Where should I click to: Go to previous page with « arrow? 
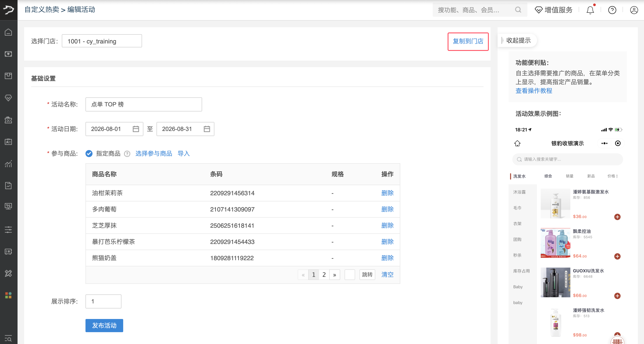point(303,275)
